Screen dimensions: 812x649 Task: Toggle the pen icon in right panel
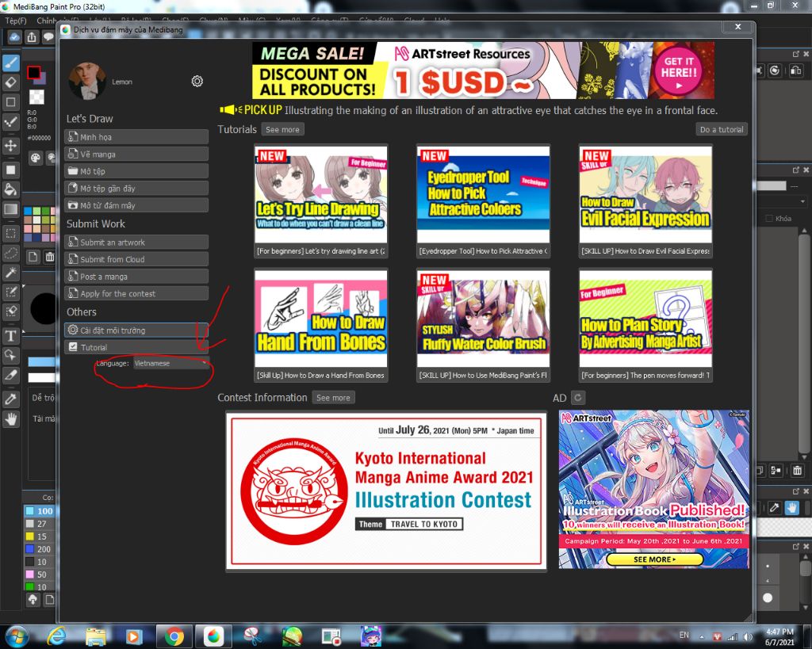[774, 508]
